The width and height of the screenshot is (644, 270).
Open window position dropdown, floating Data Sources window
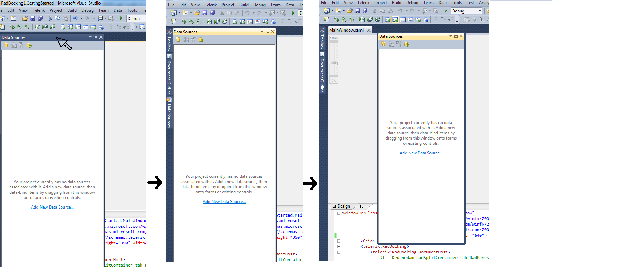[x=451, y=36]
